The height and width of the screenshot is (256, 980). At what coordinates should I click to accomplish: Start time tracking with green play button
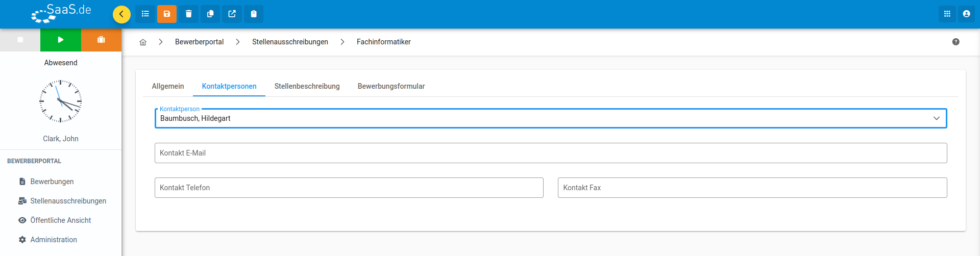[x=61, y=40]
